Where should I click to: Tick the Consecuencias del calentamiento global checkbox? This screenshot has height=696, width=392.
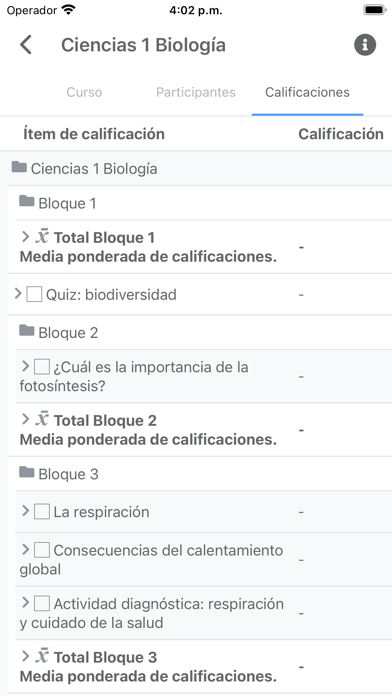click(x=42, y=550)
